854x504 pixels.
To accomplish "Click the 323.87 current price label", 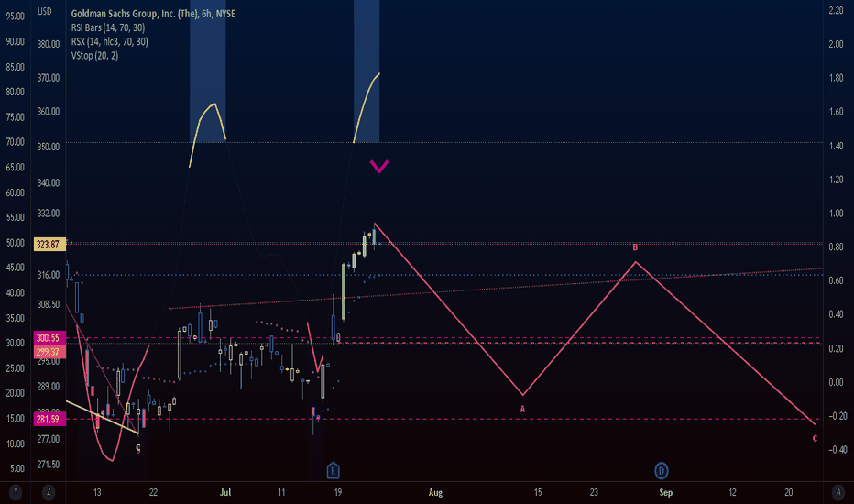I will (49, 244).
